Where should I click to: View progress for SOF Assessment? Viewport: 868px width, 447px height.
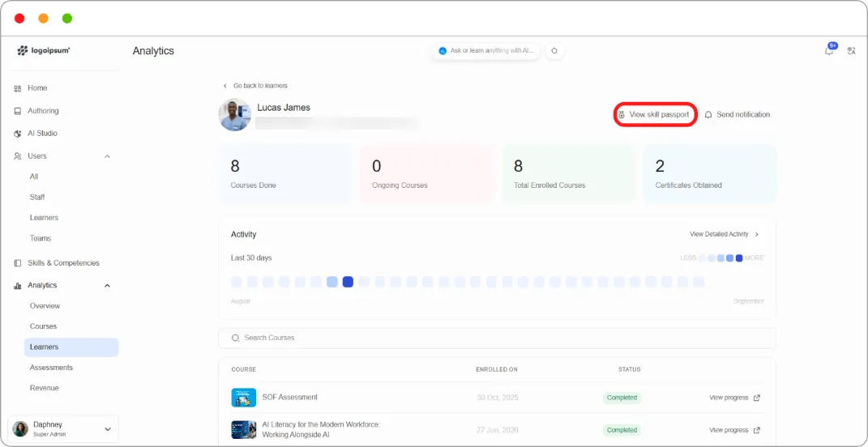click(729, 398)
